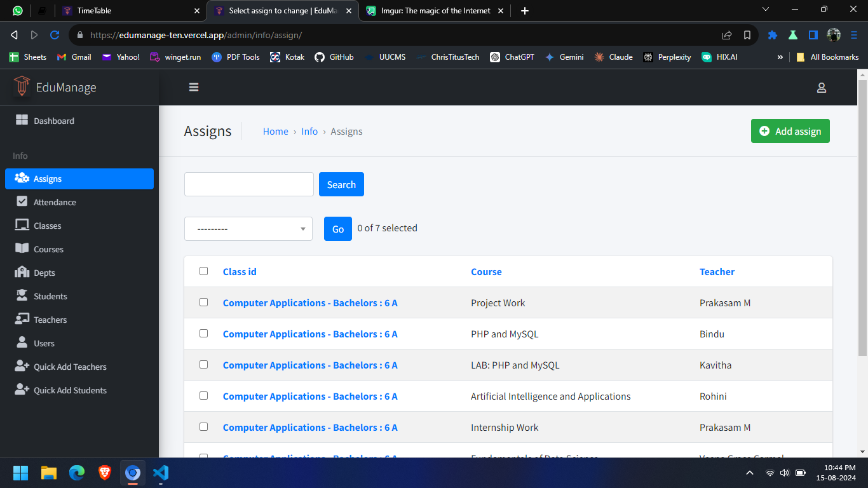Sort the table by the Course column header

[486, 271]
